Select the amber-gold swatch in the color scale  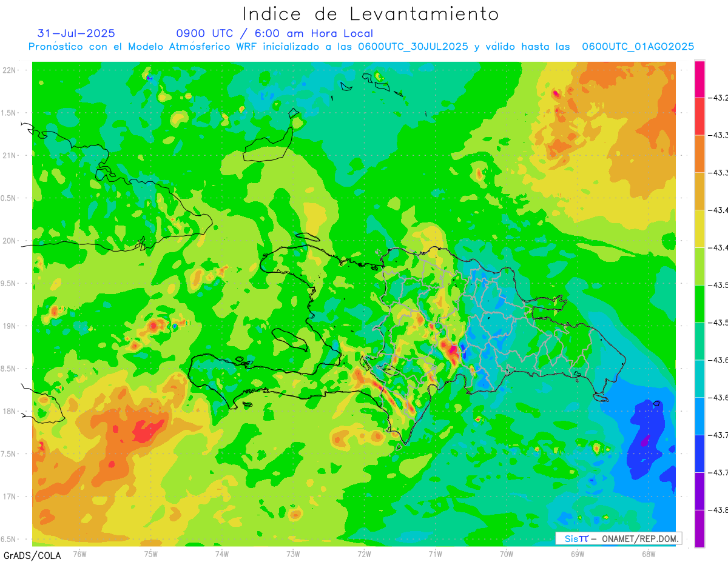(x=699, y=192)
